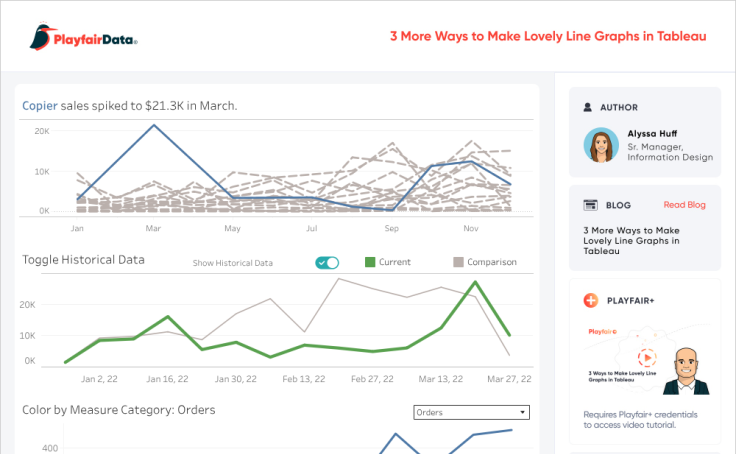736x454 pixels.
Task: Click the orange Playfair+ plus icon
Action: pos(590,300)
